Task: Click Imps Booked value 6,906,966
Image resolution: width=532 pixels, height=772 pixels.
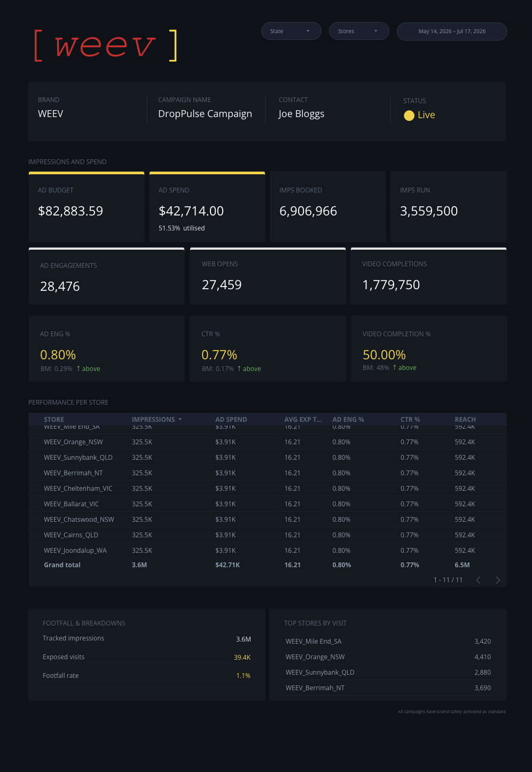Action: [308, 211]
